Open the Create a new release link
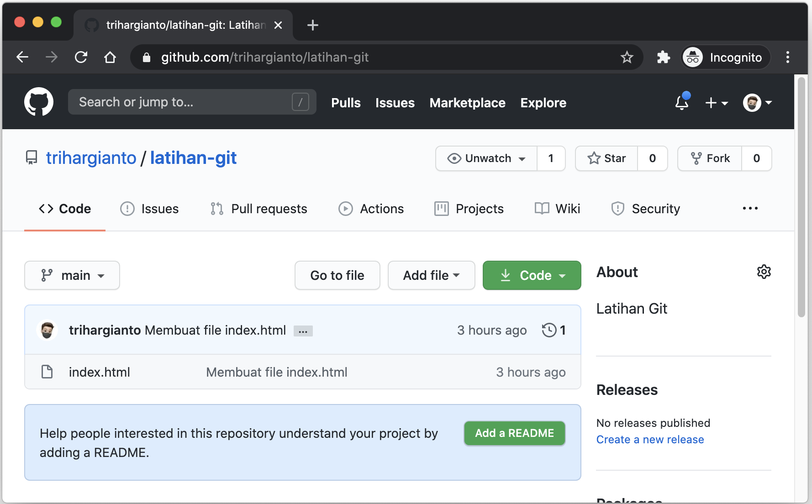812x504 pixels. (650, 439)
